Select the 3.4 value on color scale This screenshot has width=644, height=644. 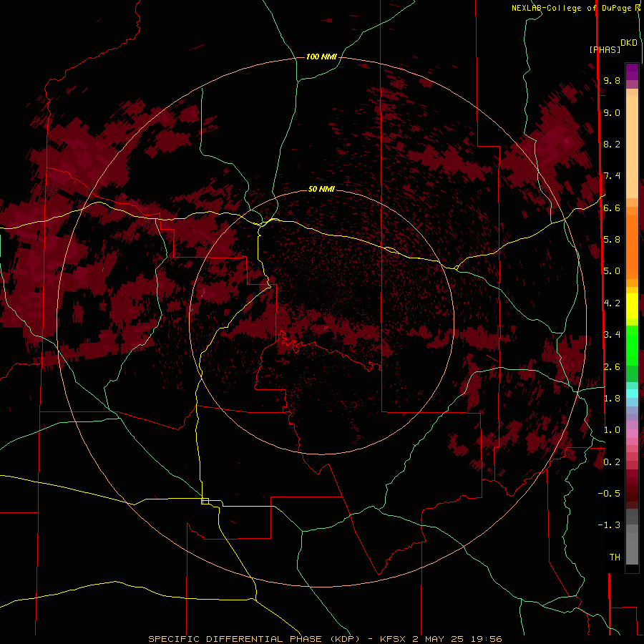pyautogui.click(x=612, y=335)
